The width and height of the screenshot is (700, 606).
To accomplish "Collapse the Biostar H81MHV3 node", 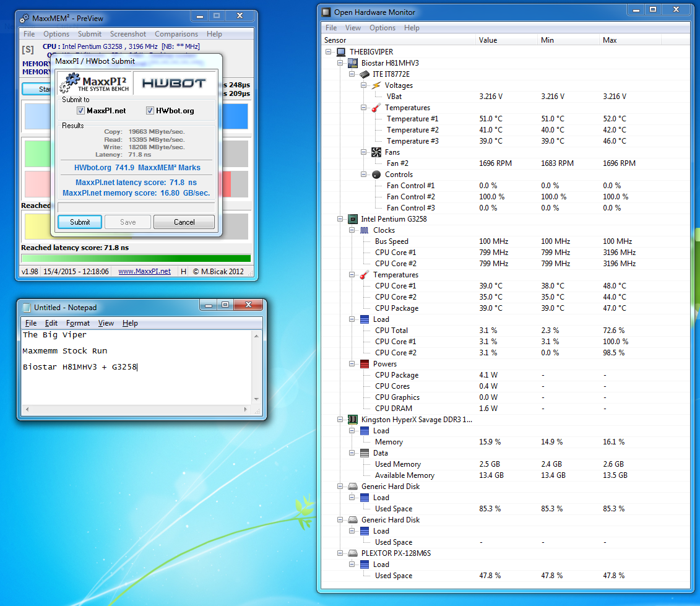I will click(340, 63).
